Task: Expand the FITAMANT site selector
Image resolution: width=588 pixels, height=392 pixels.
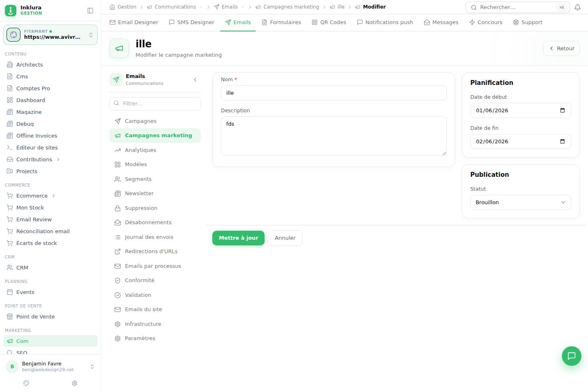Action: [x=50, y=35]
